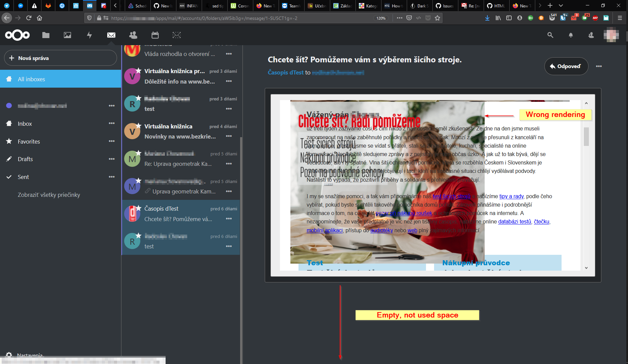This screenshot has height=364, width=628.
Task: Open Nastavenia gear in the sidebar
Action: pyautogui.click(x=9, y=355)
